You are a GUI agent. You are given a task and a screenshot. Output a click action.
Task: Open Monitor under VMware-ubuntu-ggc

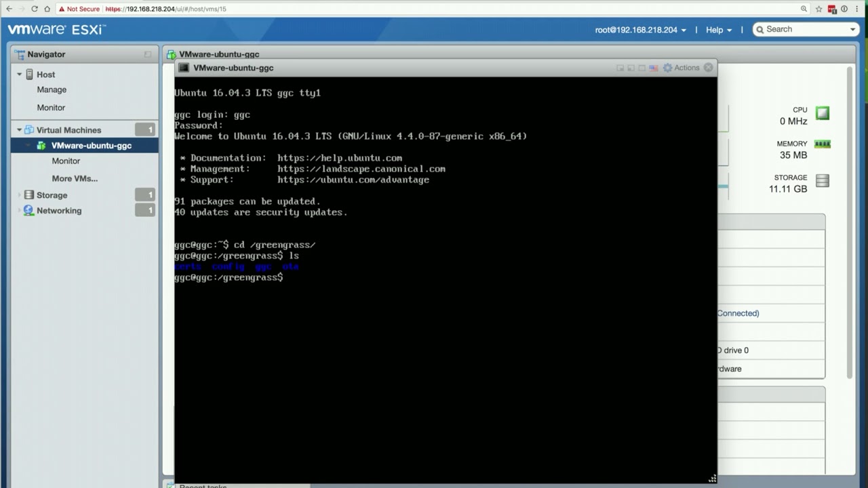pos(66,161)
